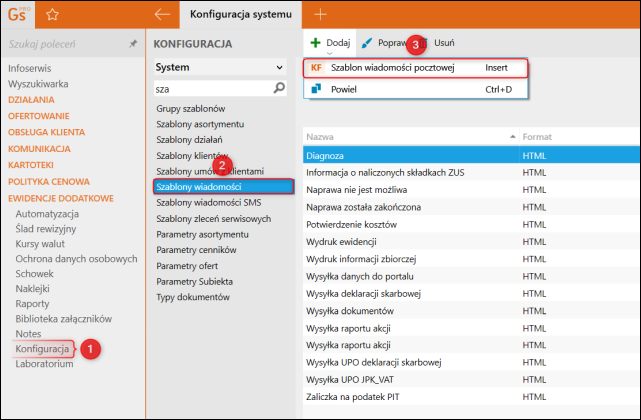This screenshot has height=420, width=641.
Task: Open Laboratorium in the sidebar
Action: pos(45,364)
